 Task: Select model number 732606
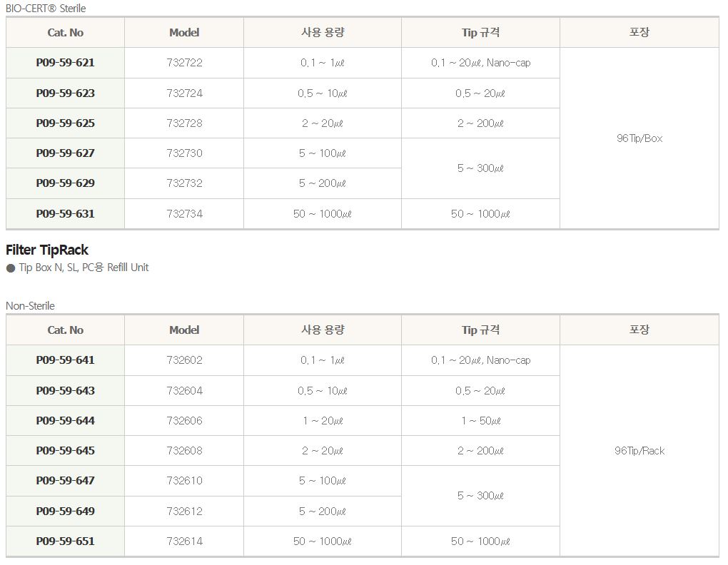pyautogui.click(x=184, y=421)
